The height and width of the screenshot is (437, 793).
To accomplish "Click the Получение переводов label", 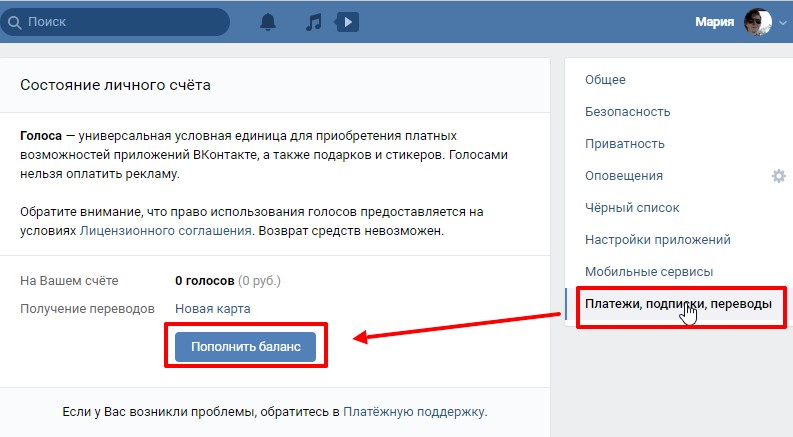I will pyautogui.click(x=87, y=309).
